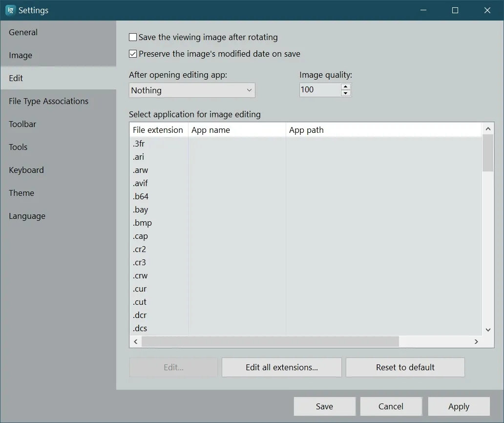Click the horizontal scroll left arrow
The height and width of the screenshot is (423, 504).
136,342
